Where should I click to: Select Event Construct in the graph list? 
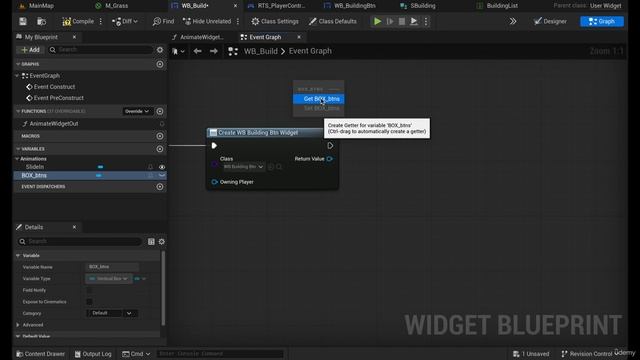point(54,87)
